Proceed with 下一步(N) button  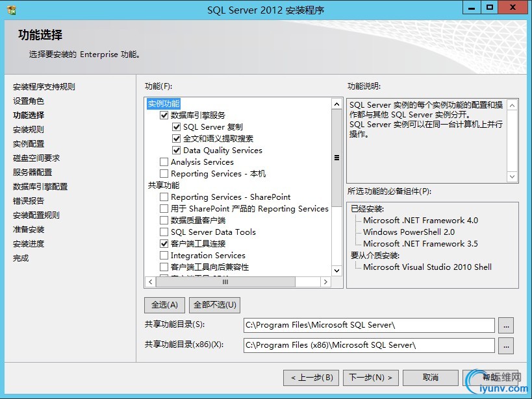[371, 378]
